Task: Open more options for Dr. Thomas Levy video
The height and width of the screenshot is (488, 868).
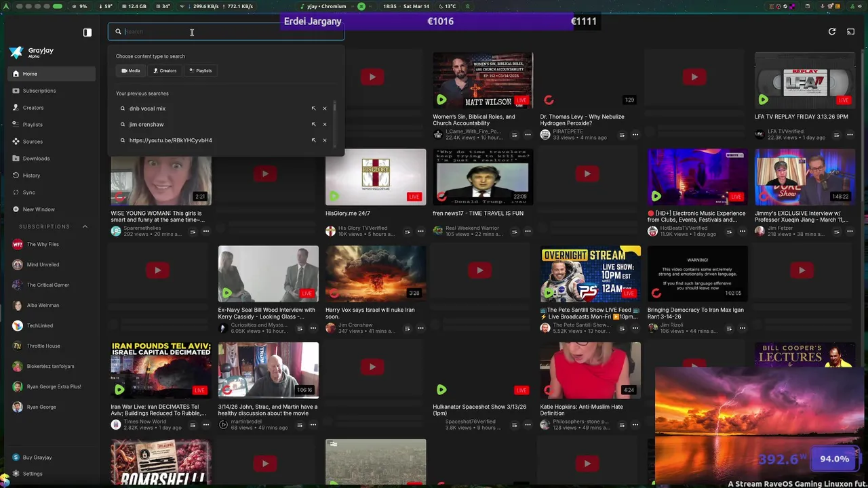Action: point(635,135)
